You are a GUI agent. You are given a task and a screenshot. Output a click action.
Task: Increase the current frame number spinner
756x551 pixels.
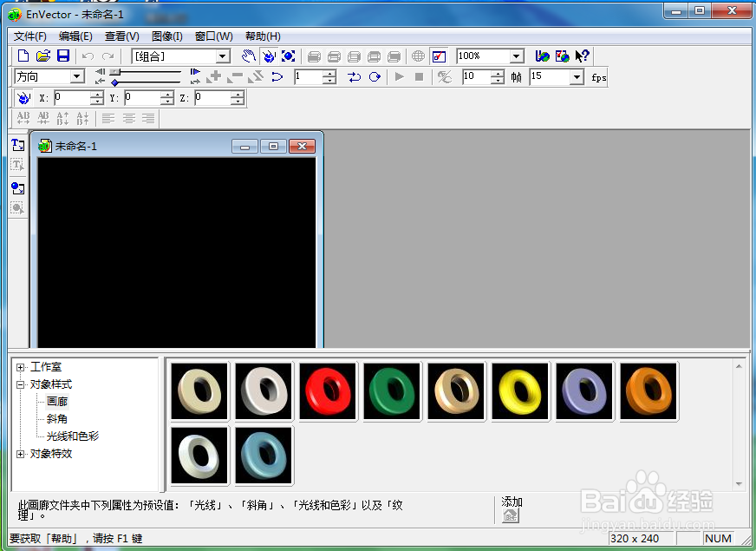[329, 74]
